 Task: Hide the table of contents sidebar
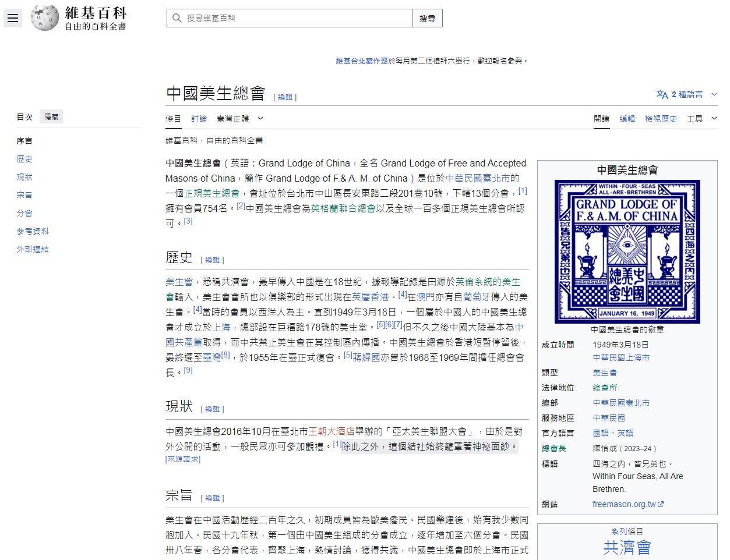pyautogui.click(x=51, y=117)
